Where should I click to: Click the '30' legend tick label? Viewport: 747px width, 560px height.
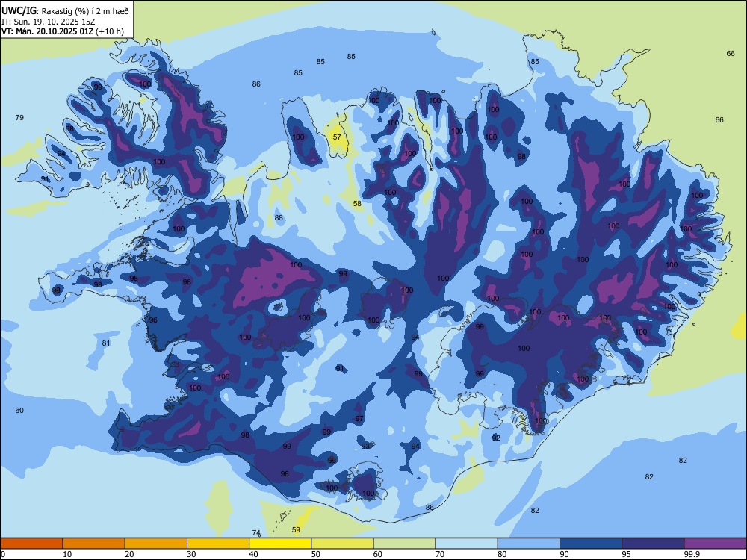(x=192, y=554)
